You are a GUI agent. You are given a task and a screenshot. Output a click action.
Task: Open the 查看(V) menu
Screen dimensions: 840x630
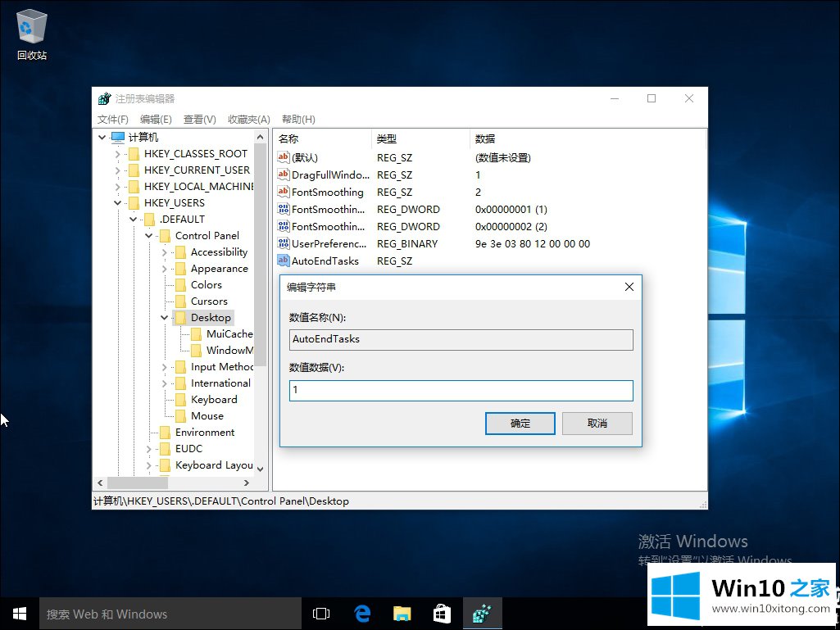199,120
